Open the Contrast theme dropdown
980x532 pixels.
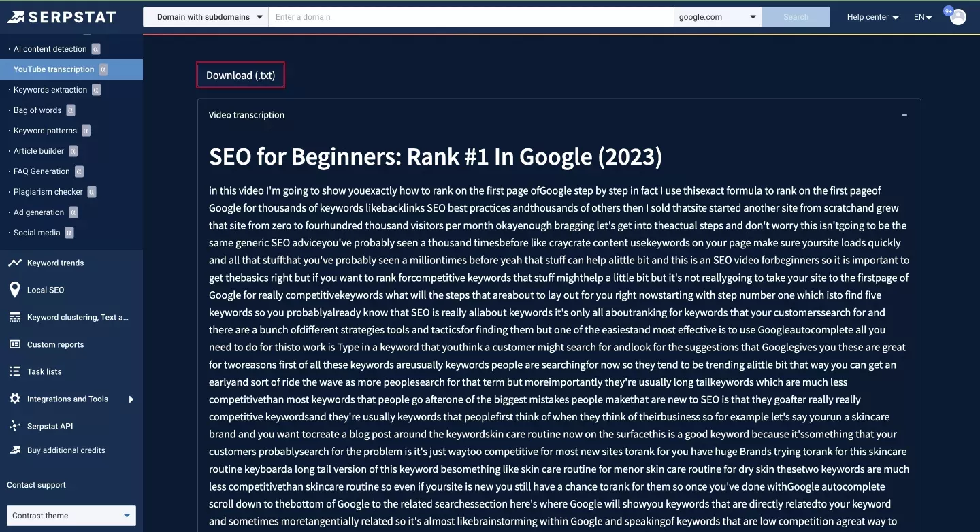pos(71,516)
